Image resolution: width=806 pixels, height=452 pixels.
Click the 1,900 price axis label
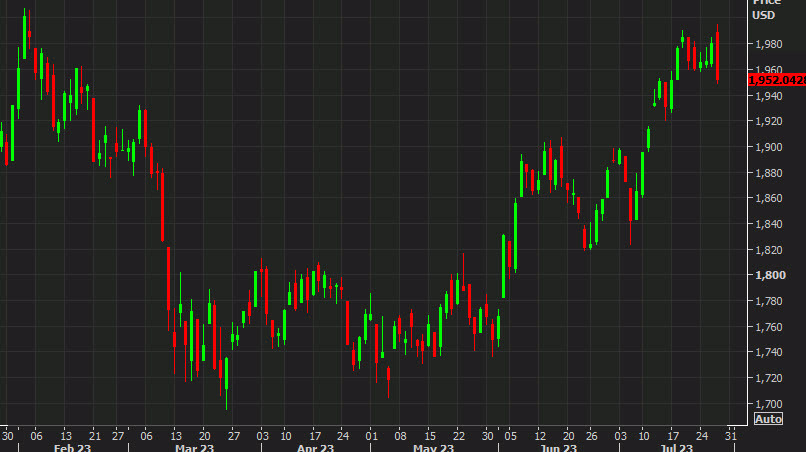coord(768,147)
